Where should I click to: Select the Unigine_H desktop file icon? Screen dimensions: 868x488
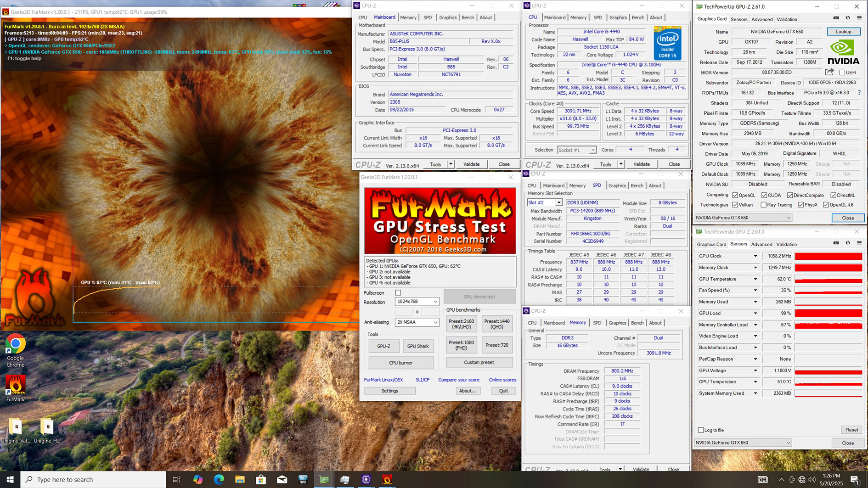tap(47, 431)
